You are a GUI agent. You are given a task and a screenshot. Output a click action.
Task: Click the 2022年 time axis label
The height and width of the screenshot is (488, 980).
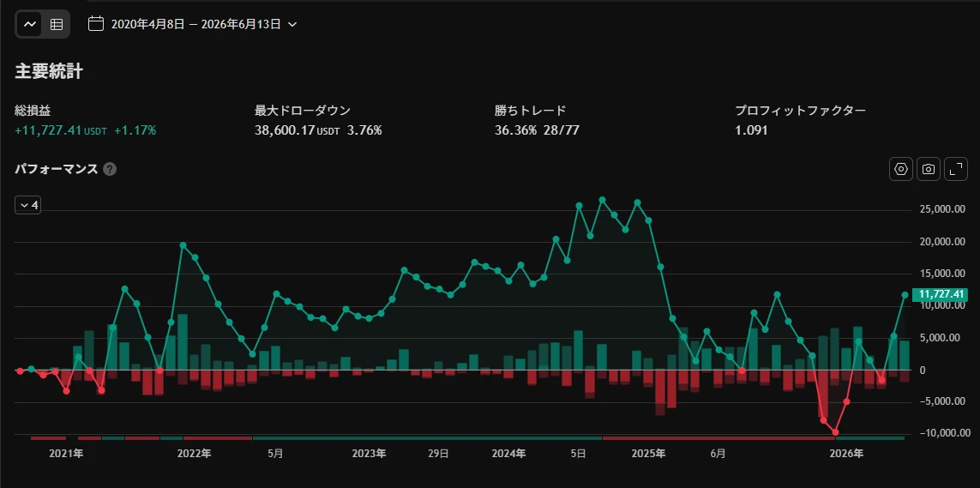point(195,454)
